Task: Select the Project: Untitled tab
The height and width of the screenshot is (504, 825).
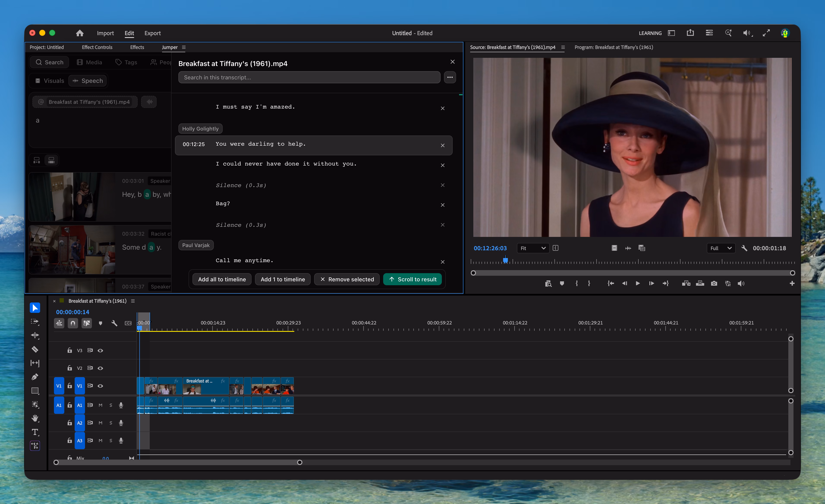Action: click(x=47, y=47)
